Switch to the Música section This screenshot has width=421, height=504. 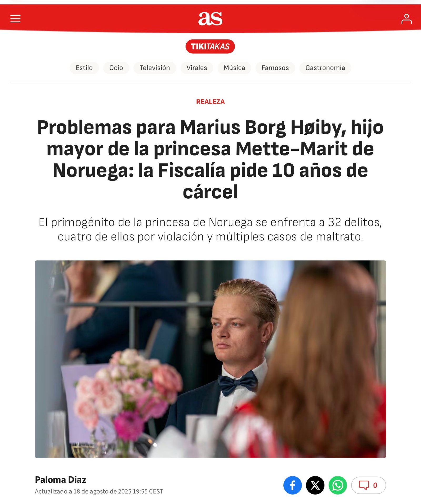click(x=234, y=68)
